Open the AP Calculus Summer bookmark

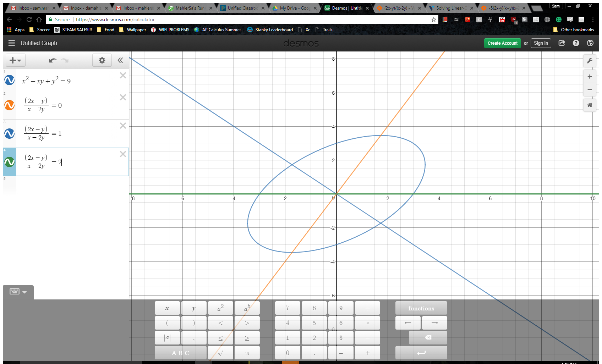[x=218, y=30]
